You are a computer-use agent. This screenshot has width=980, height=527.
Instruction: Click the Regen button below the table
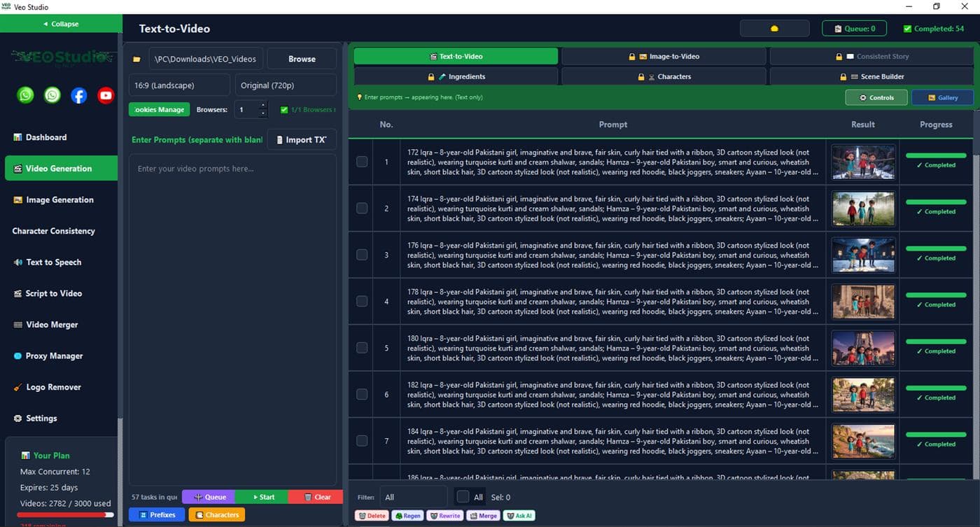408,516
